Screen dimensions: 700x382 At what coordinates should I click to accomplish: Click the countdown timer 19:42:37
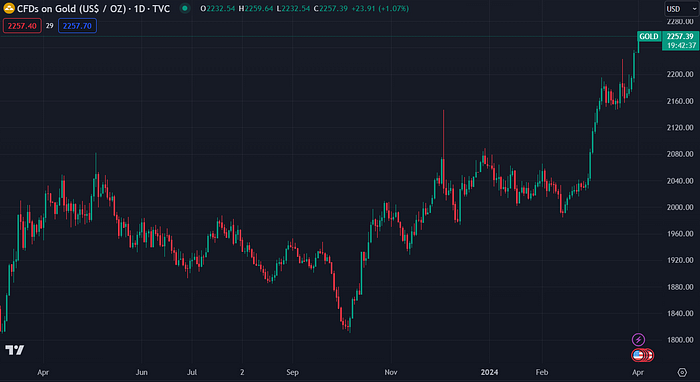click(681, 46)
